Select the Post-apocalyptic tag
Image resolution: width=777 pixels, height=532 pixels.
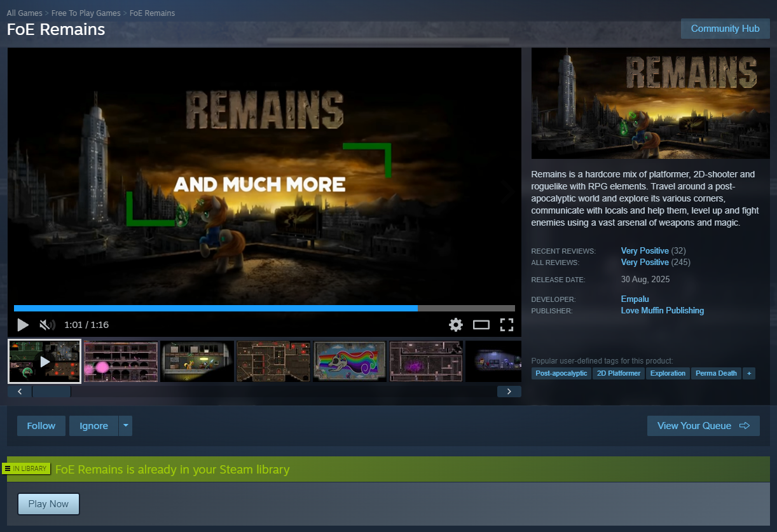561,374
